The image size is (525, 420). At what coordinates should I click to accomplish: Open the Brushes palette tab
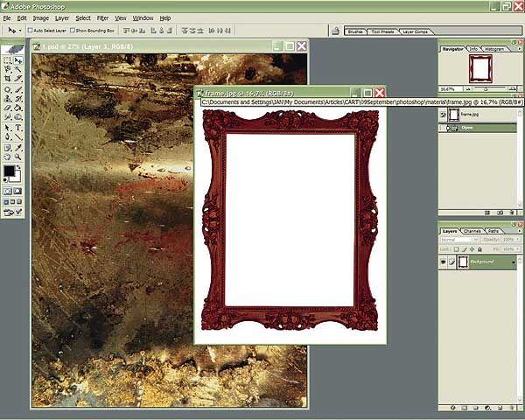(x=355, y=31)
